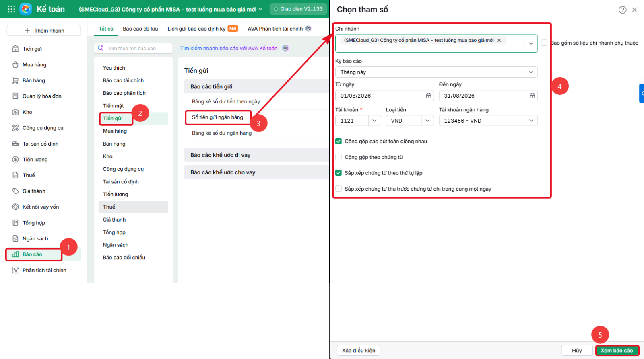Open Bảng kê số dư ngân hàng report
The width and height of the screenshot is (644, 359).
coord(222,133)
